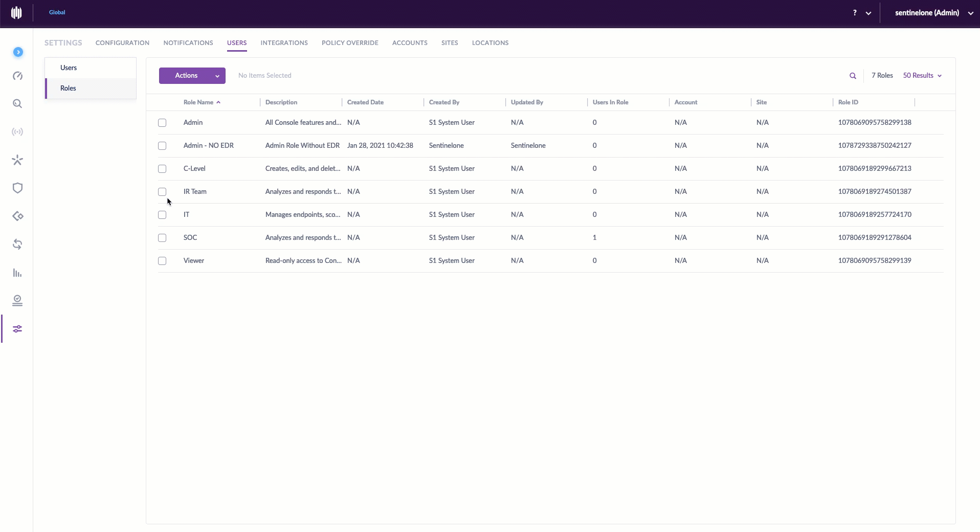Go to the Policy Override tab
The height and width of the screenshot is (532, 980).
tap(350, 43)
